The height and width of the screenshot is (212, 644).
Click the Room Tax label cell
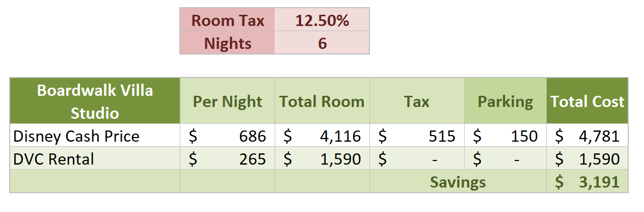pyautogui.click(x=227, y=19)
